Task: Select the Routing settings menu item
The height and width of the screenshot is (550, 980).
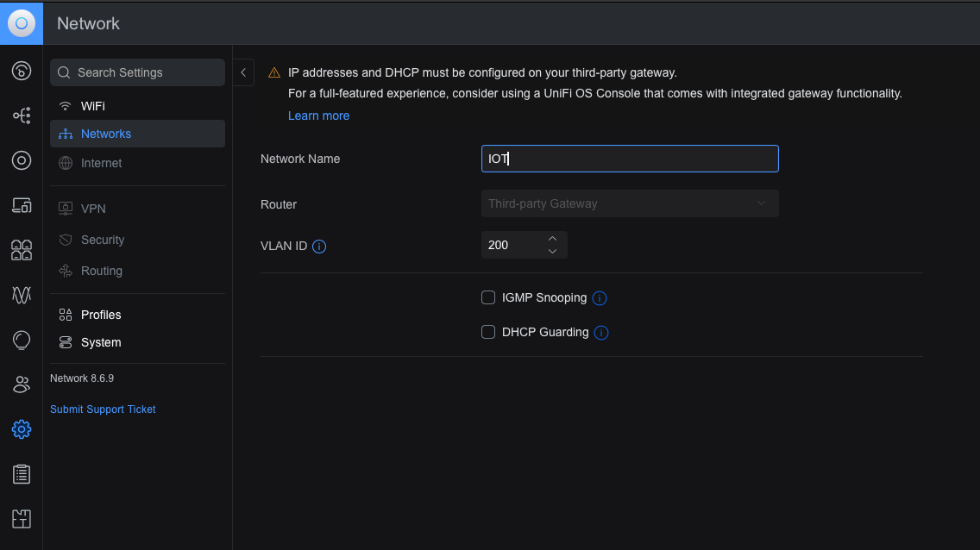Action: (x=137, y=271)
